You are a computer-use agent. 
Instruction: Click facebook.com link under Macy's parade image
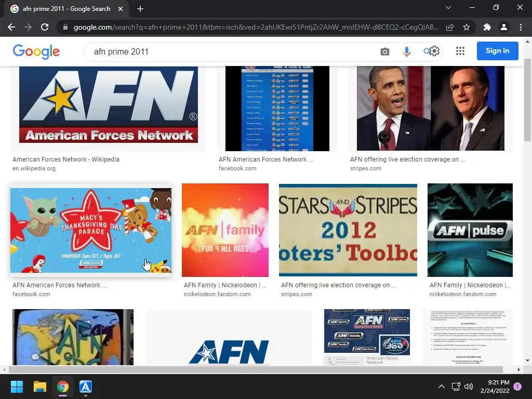click(x=31, y=294)
